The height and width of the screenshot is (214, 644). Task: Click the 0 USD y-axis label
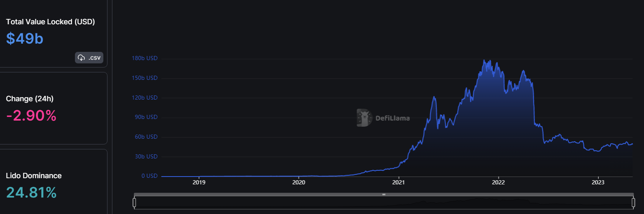(x=149, y=176)
